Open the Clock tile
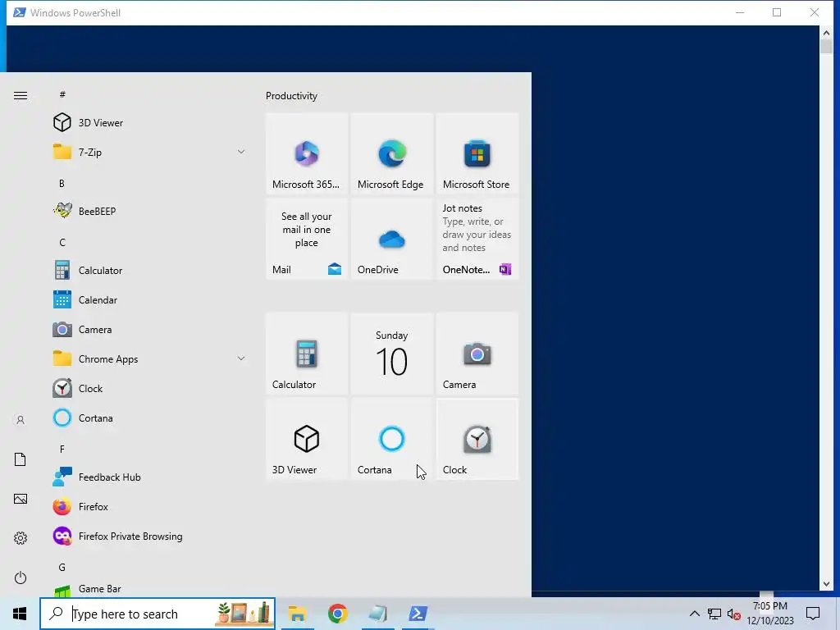The height and width of the screenshot is (630, 840). [477, 439]
